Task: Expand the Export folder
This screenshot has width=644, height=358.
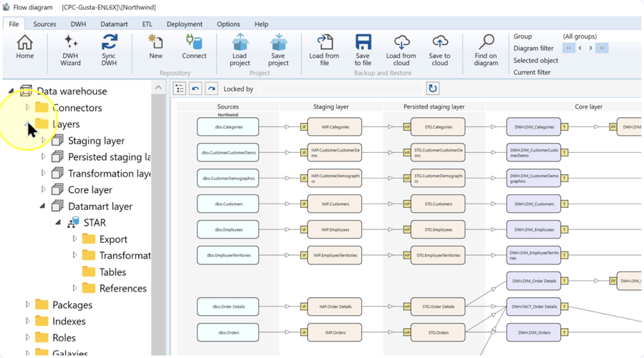Action: point(74,239)
